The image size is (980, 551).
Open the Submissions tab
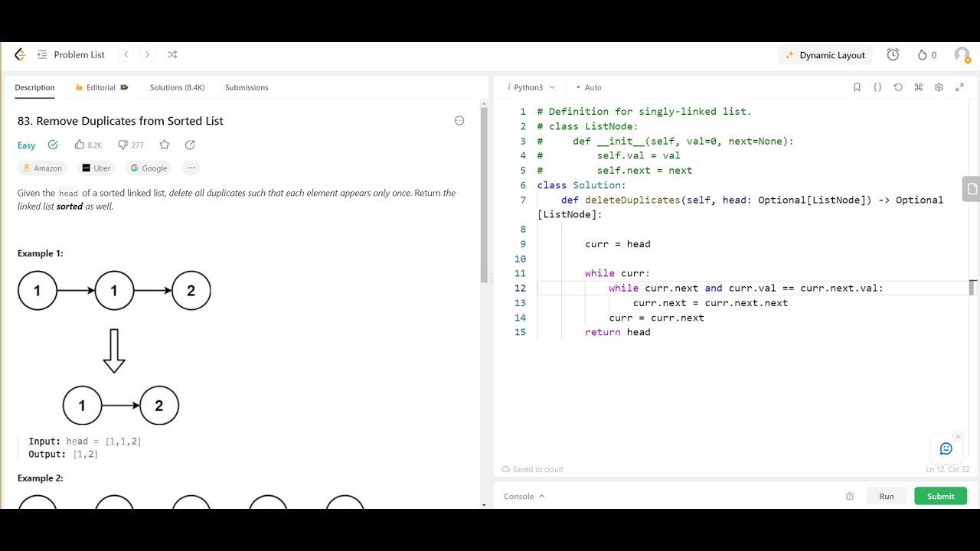tap(247, 87)
